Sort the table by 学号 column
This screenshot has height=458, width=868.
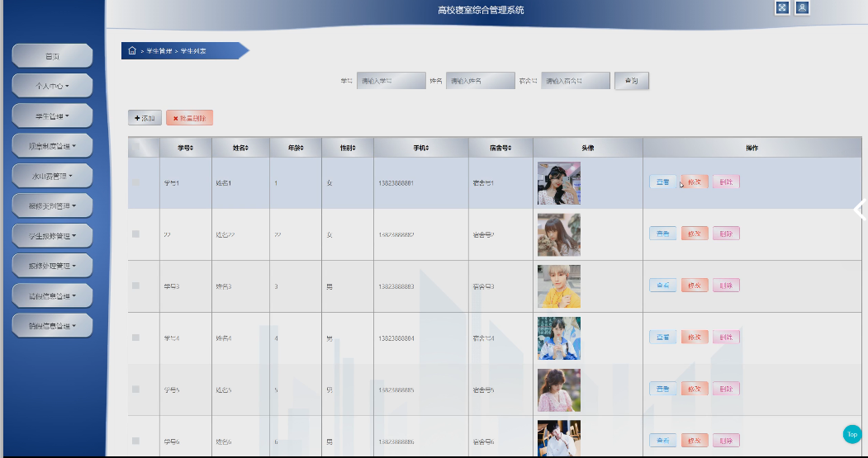click(x=186, y=149)
